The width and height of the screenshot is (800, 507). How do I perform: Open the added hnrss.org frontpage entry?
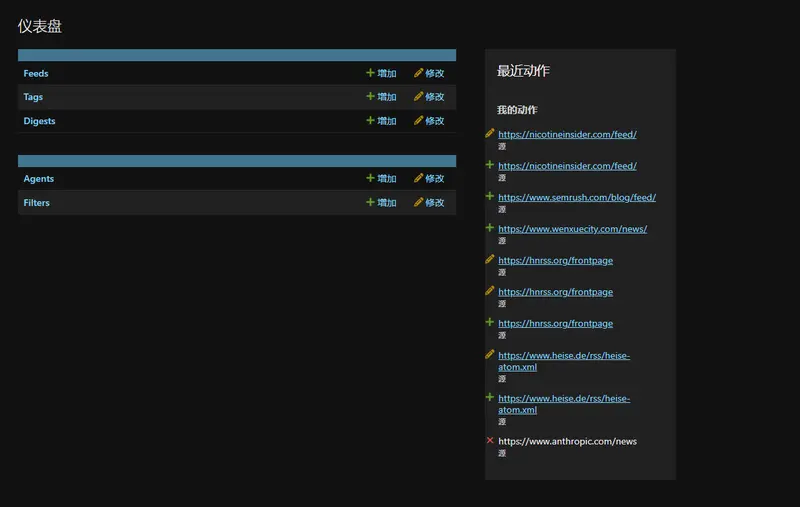click(555, 324)
